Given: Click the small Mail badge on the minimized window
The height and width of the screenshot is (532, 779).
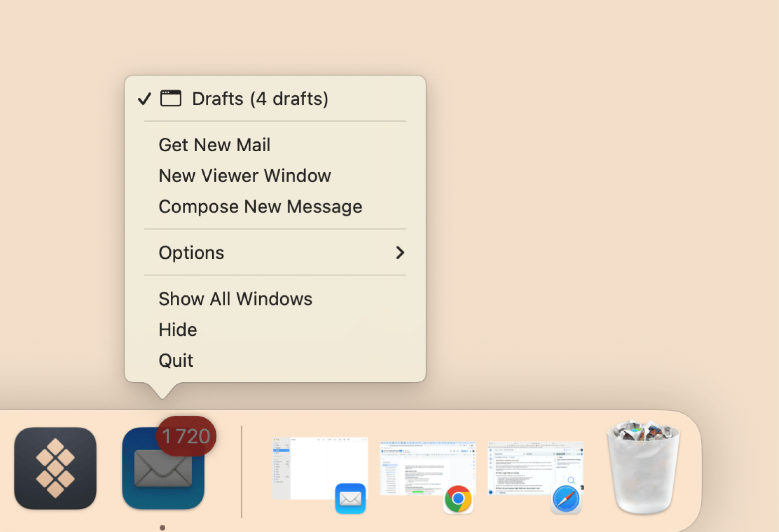Looking at the screenshot, I should [350, 498].
